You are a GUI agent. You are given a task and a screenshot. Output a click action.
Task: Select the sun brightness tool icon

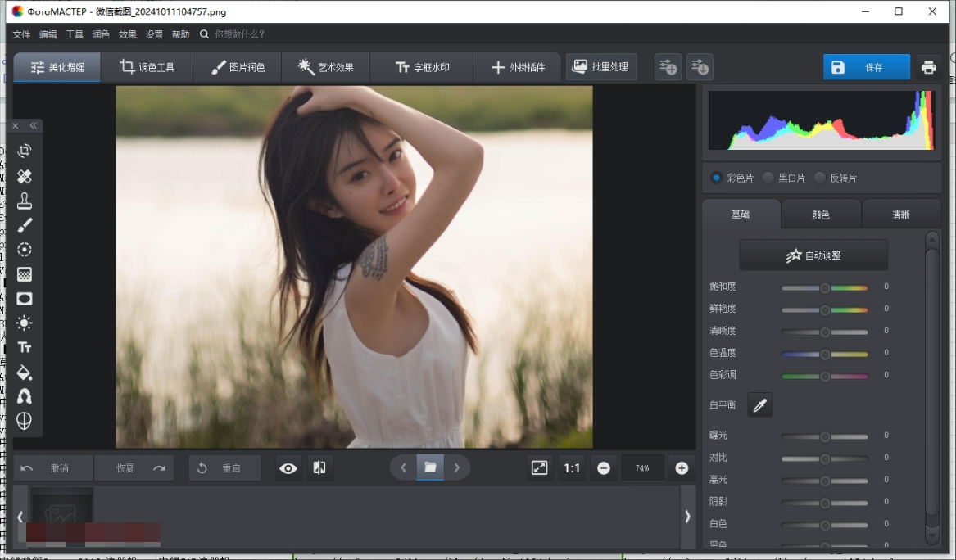[25, 323]
